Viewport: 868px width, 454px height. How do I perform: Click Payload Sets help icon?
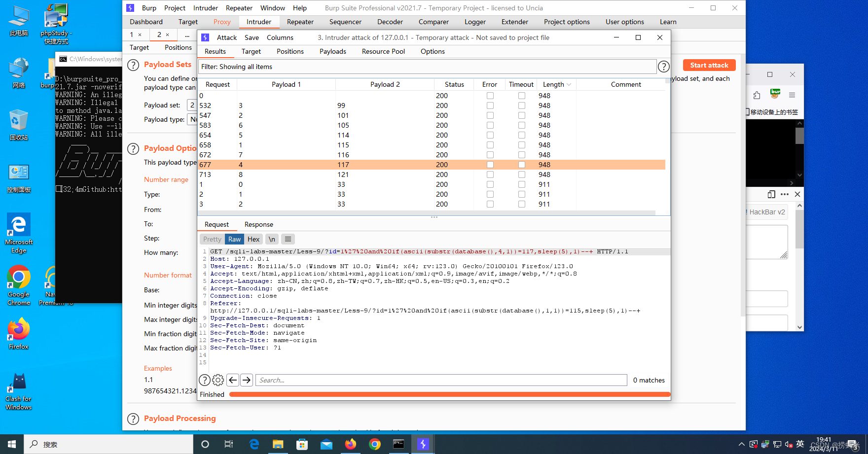point(133,65)
